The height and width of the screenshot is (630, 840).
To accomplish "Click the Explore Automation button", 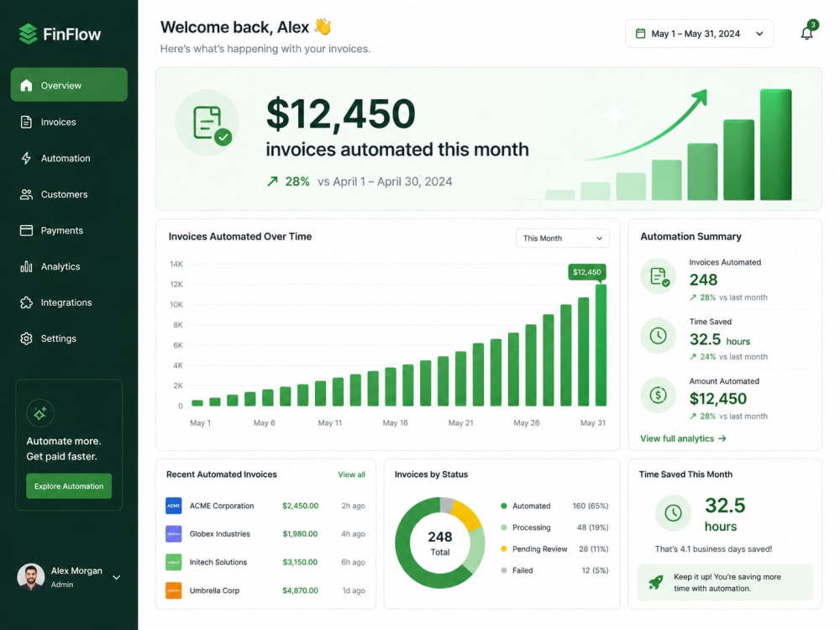I will click(69, 486).
